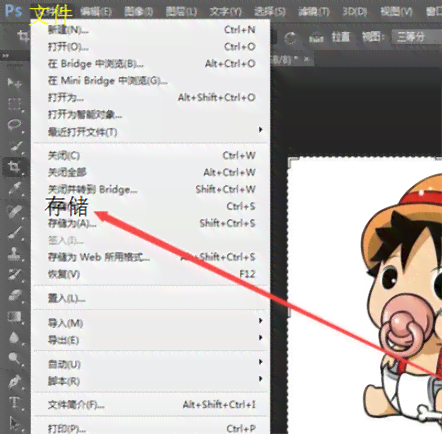Choose 新建(N)... from File menu
Viewport: 442px width, 434px height.
(151, 30)
